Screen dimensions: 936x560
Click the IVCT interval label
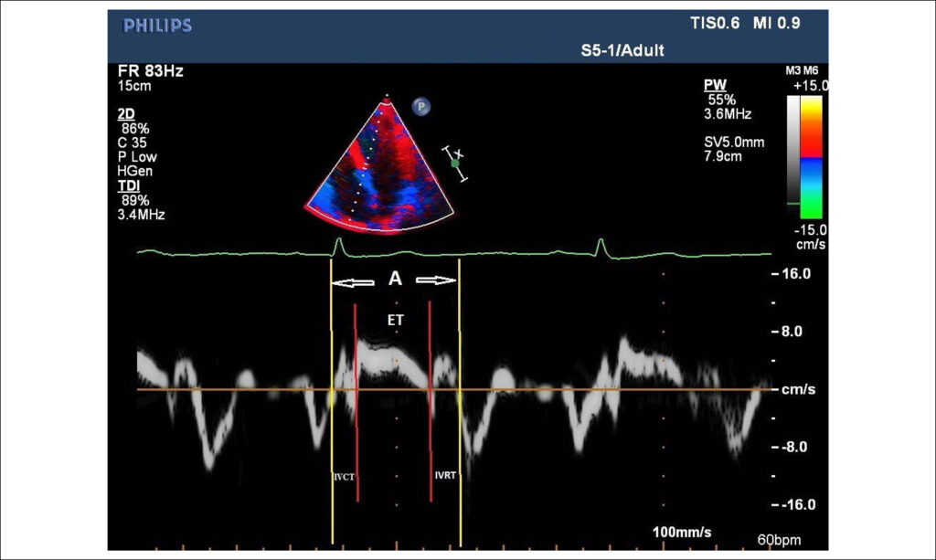pos(344,477)
